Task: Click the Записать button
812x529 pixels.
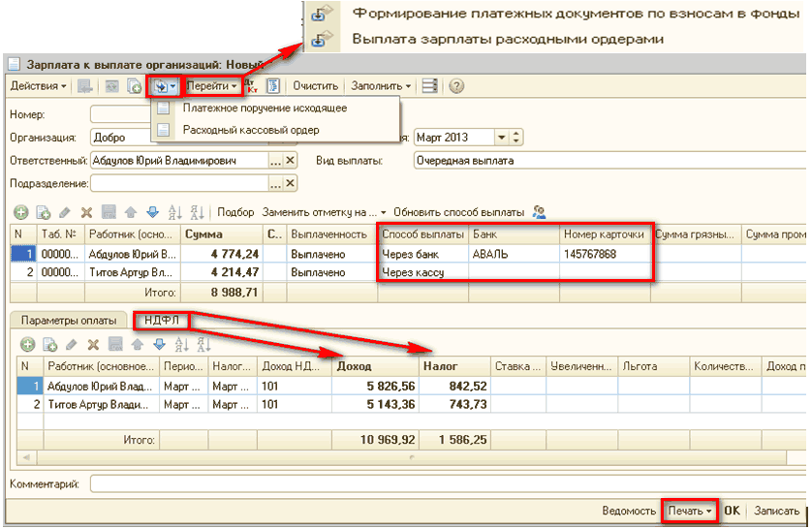Action: pyautogui.click(x=776, y=511)
